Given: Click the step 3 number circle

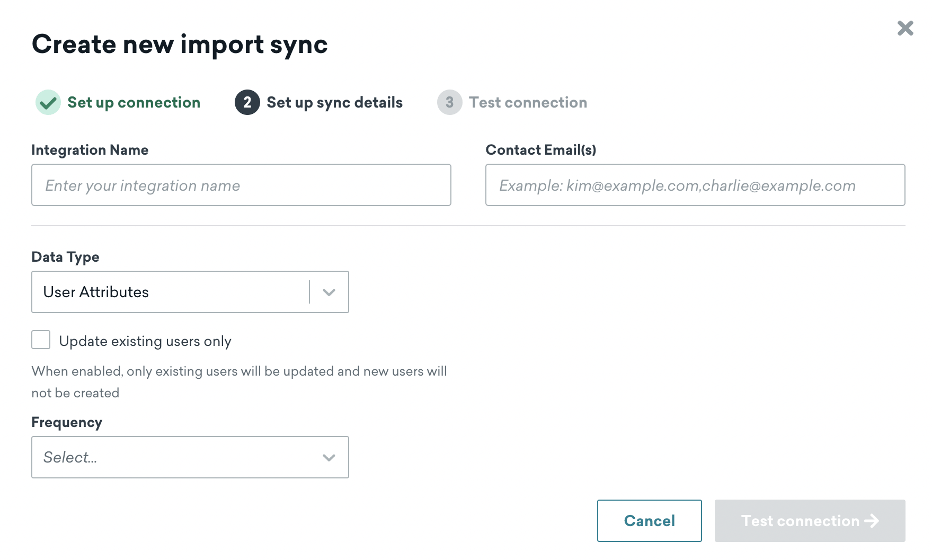Looking at the screenshot, I should pos(449,102).
